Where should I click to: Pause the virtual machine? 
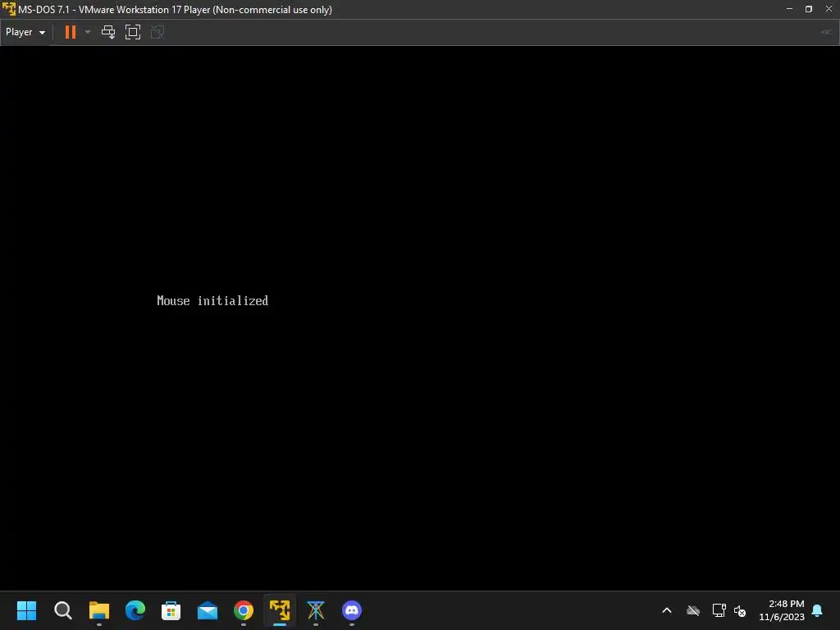pyautogui.click(x=71, y=32)
